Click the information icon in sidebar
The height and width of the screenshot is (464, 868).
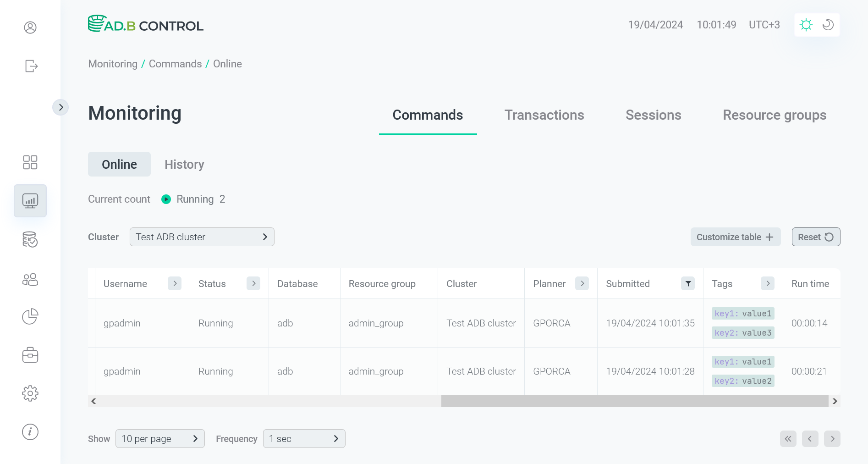point(30,431)
